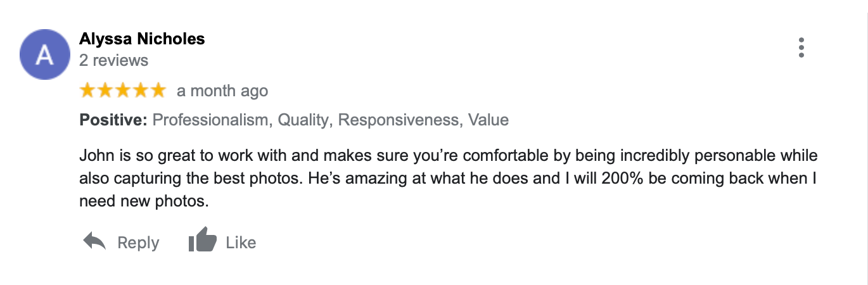The height and width of the screenshot is (285, 868).
Task: Open the three-dot more options menu
Action: (x=801, y=47)
